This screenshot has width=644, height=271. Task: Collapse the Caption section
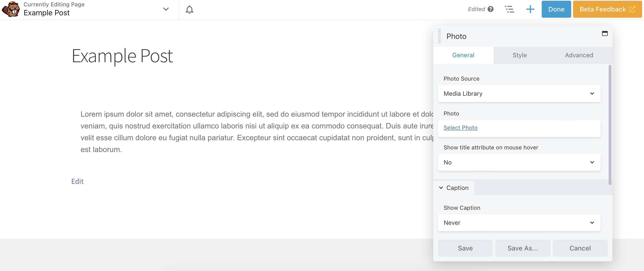441,188
